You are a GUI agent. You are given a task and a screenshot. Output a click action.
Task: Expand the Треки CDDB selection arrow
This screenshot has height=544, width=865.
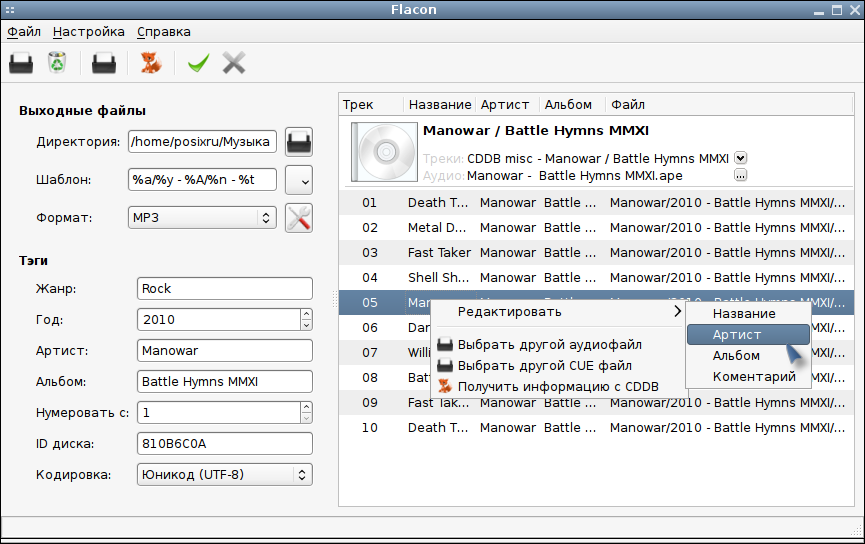click(740, 158)
